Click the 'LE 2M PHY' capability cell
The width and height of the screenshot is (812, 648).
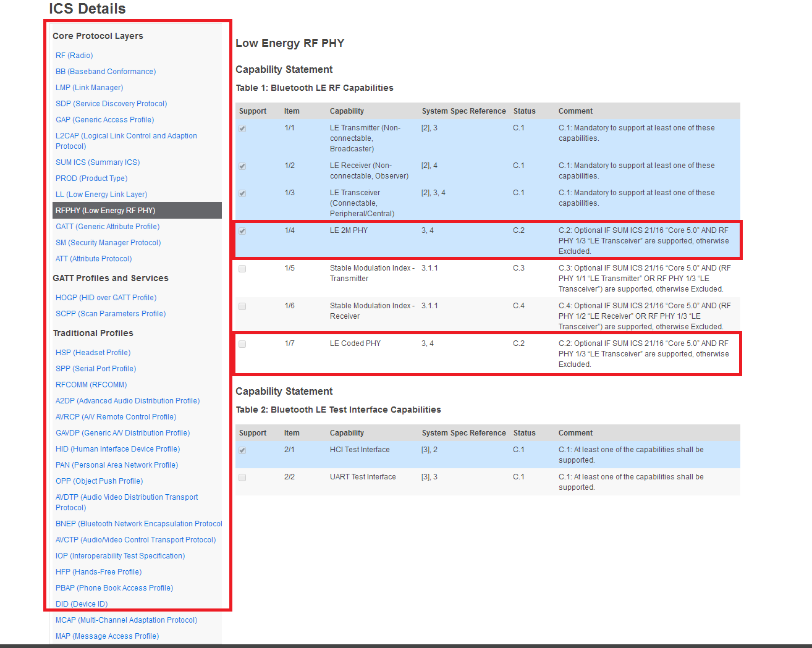click(349, 230)
